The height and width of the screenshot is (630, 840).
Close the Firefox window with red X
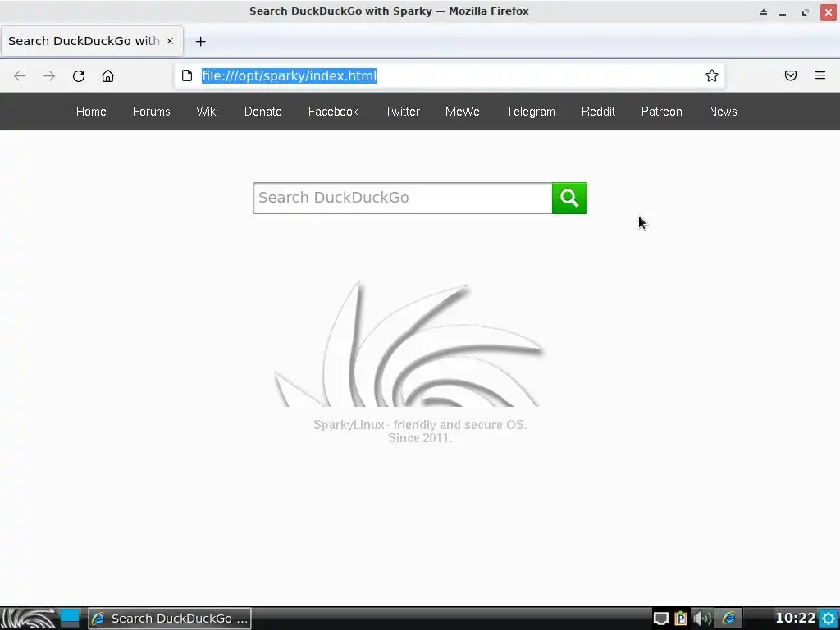[829, 11]
